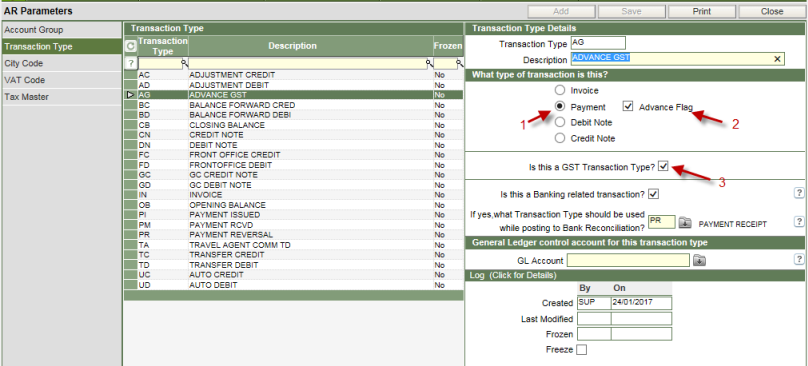
Task: Select the Invoice radio button
Action: tap(560, 90)
